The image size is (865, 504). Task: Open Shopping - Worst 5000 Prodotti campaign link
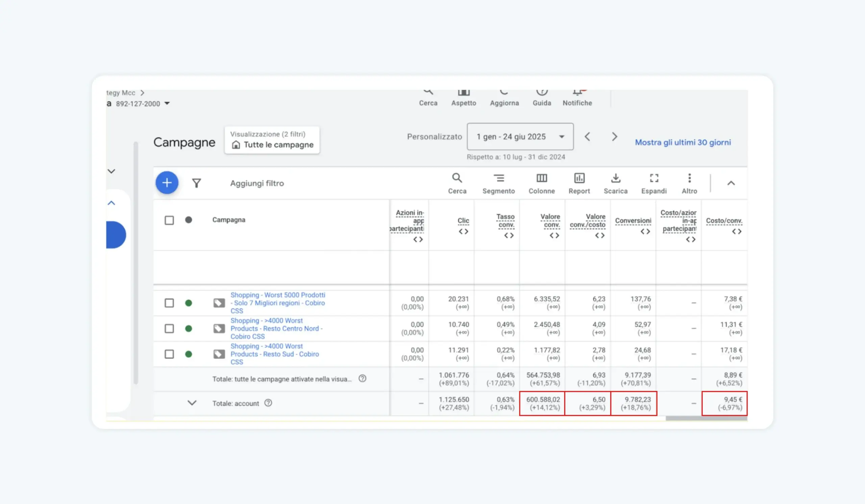tap(278, 303)
